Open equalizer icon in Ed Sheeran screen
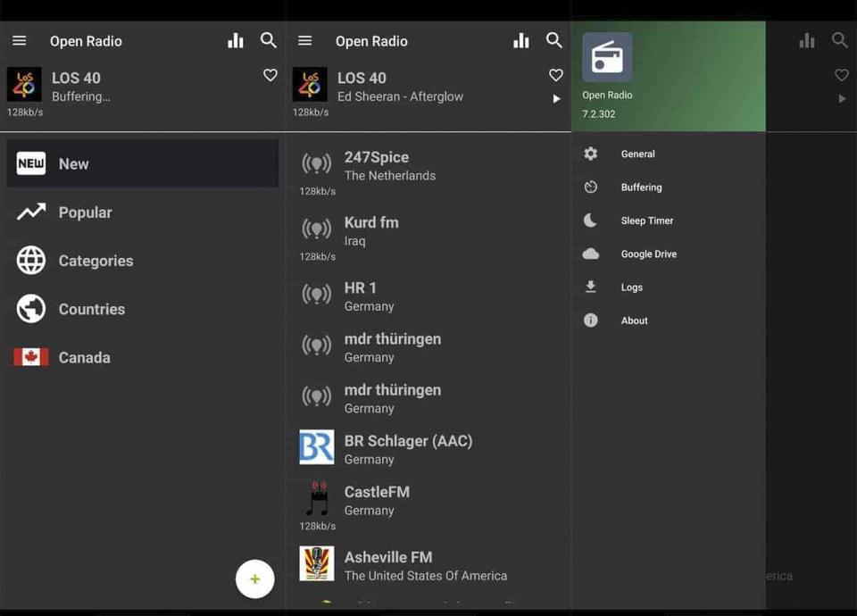 coord(521,40)
